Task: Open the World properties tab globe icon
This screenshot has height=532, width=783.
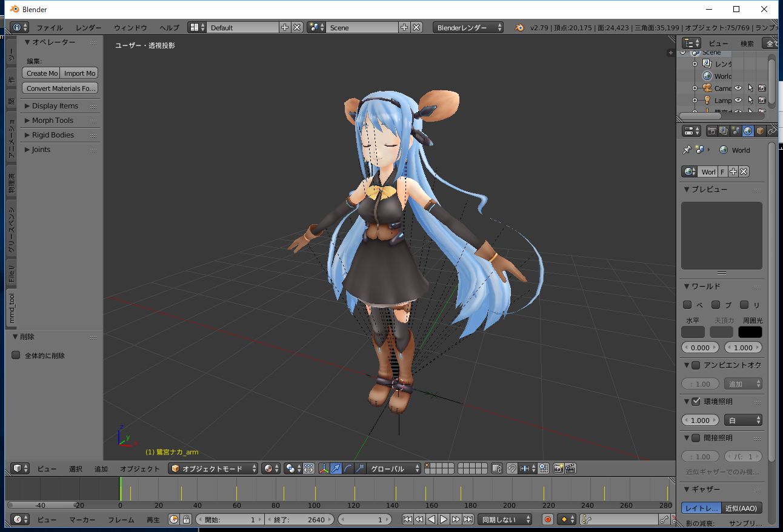Action: (x=748, y=131)
